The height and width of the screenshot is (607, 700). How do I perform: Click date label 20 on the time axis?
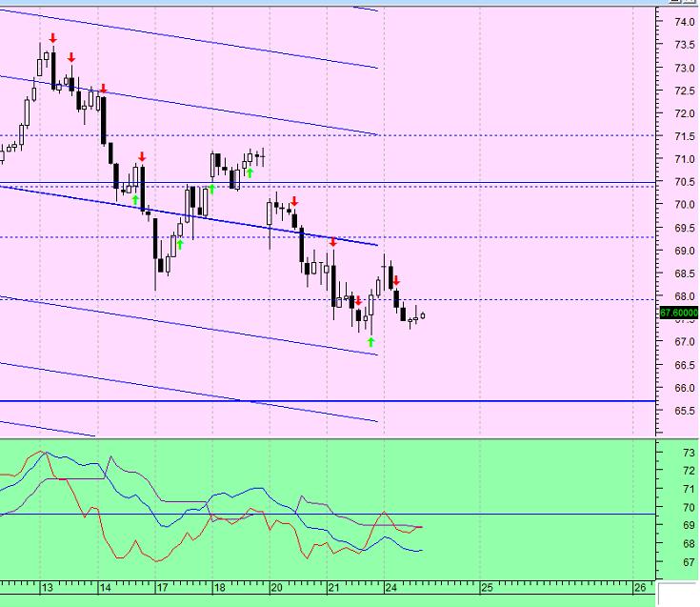tap(275, 588)
